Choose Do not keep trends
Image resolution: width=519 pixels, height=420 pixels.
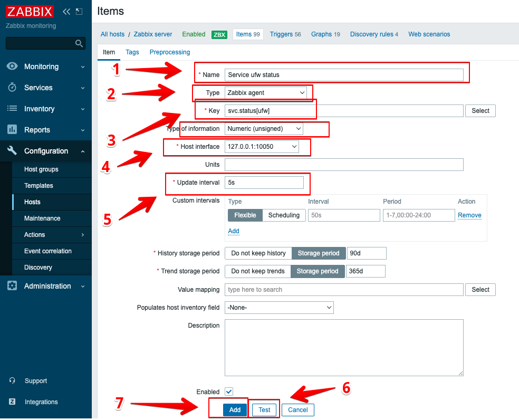257,271
